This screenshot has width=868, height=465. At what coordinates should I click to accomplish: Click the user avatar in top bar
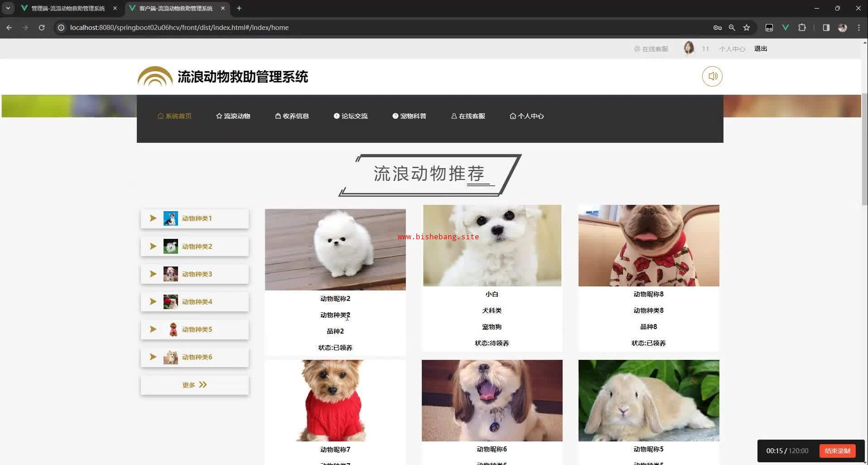[689, 48]
